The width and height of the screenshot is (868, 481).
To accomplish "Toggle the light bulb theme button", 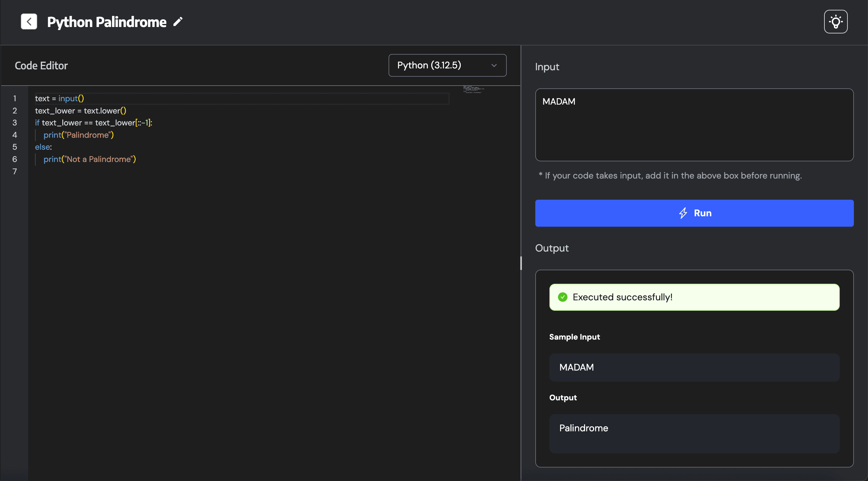I will pos(835,22).
